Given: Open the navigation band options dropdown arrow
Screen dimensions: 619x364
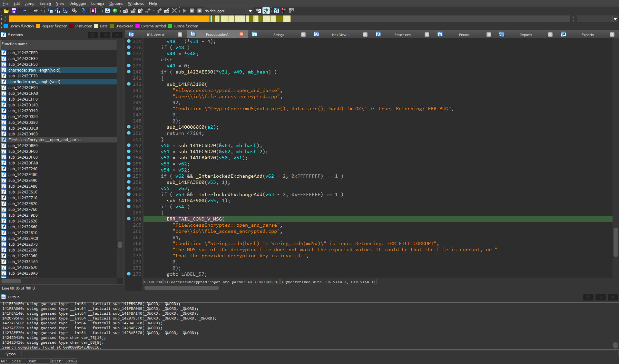Looking at the screenshot, I should point(615,19).
